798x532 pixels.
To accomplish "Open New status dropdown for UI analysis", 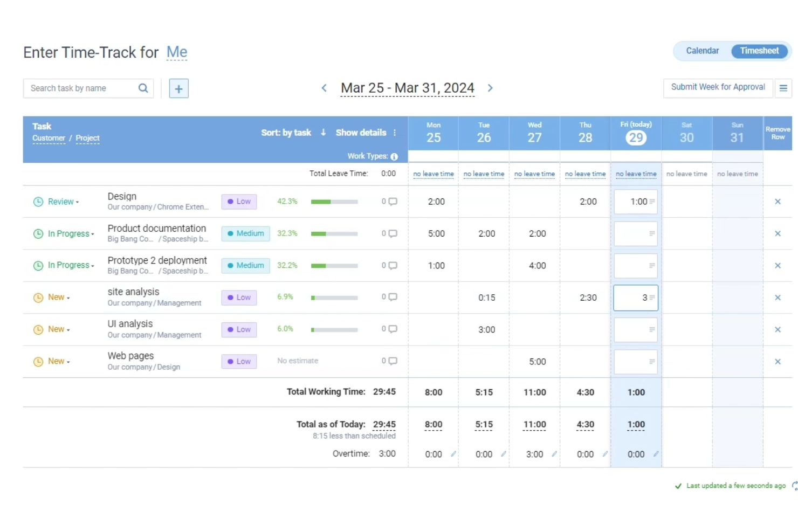I will [x=59, y=329].
